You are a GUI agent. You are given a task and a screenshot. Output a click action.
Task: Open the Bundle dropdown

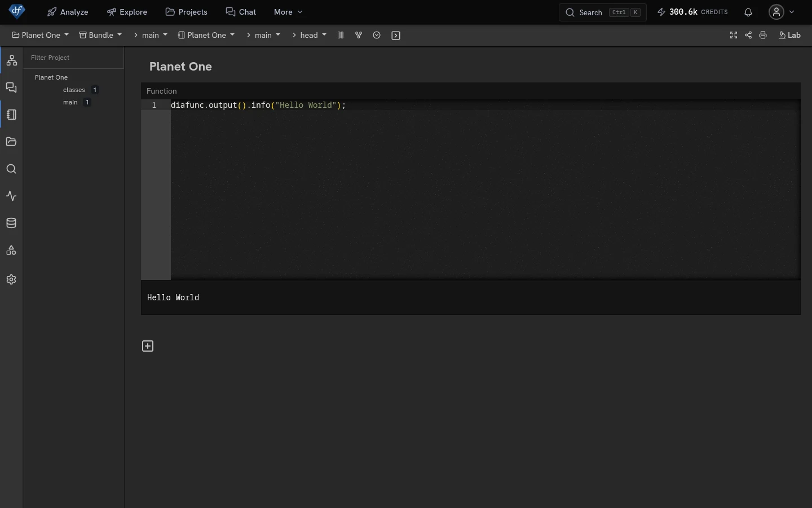(x=100, y=35)
